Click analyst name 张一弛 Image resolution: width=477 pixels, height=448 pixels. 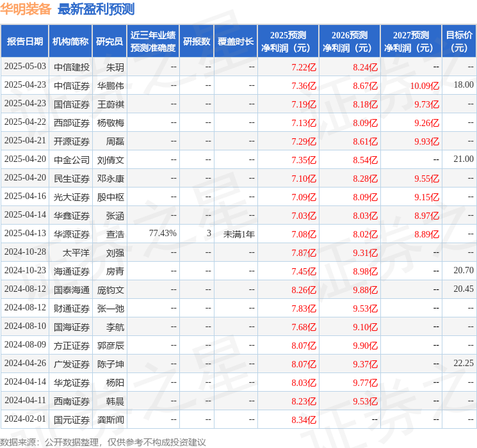click(110, 308)
